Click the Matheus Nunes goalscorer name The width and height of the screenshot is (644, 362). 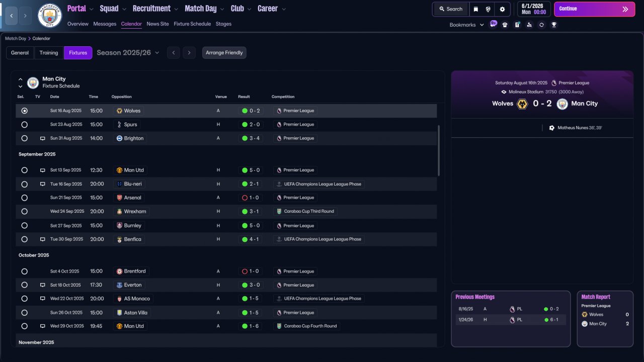(573, 128)
